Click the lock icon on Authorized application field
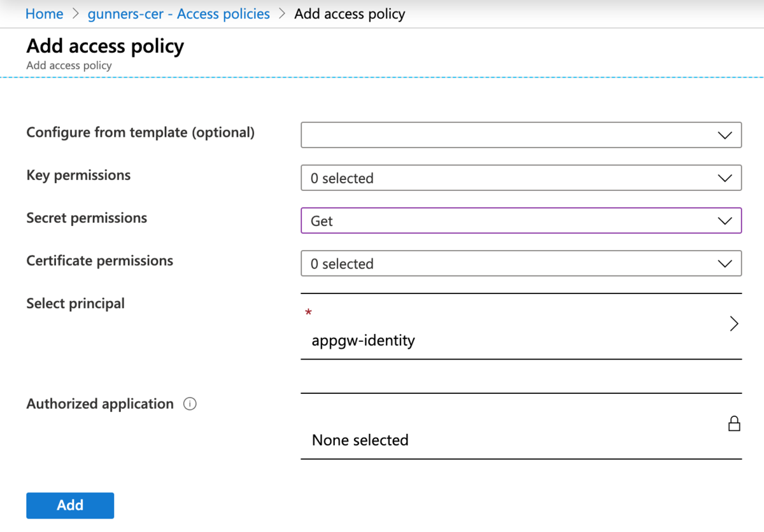 734,423
